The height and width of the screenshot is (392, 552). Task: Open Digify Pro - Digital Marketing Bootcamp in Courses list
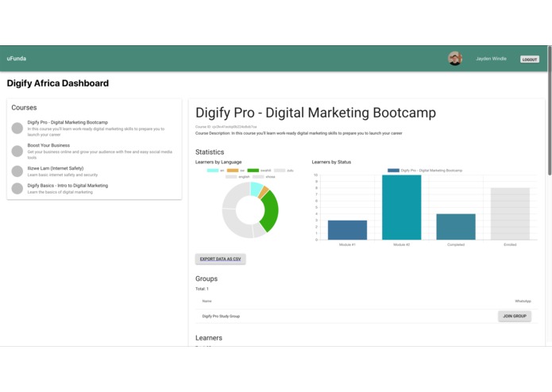95,129
